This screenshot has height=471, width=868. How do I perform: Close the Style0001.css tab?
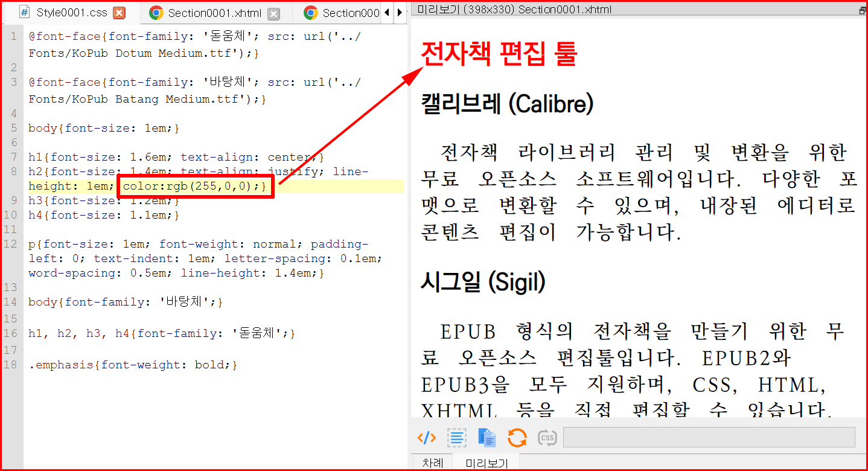(x=120, y=13)
